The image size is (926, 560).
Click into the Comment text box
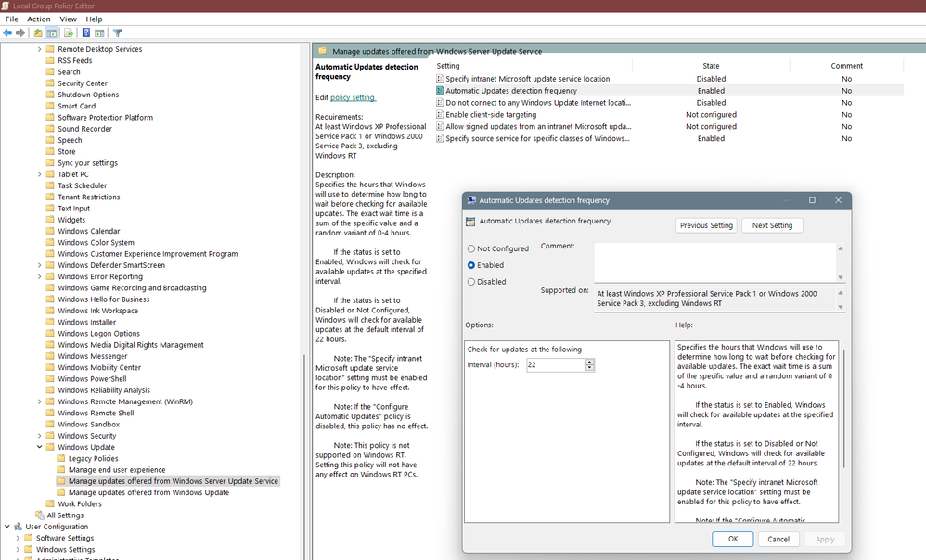pos(715,262)
